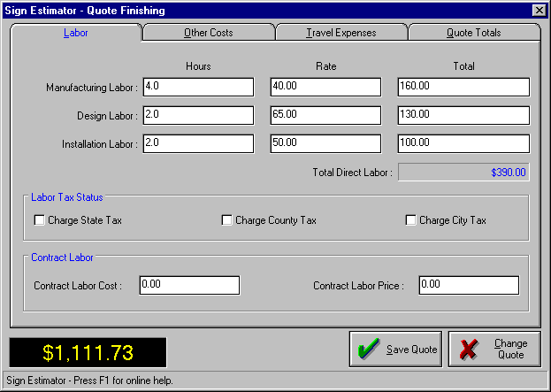Viewport: 551px width, 392px height.
Task: Click the red X icon on Change Quote
Action: coord(469,350)
